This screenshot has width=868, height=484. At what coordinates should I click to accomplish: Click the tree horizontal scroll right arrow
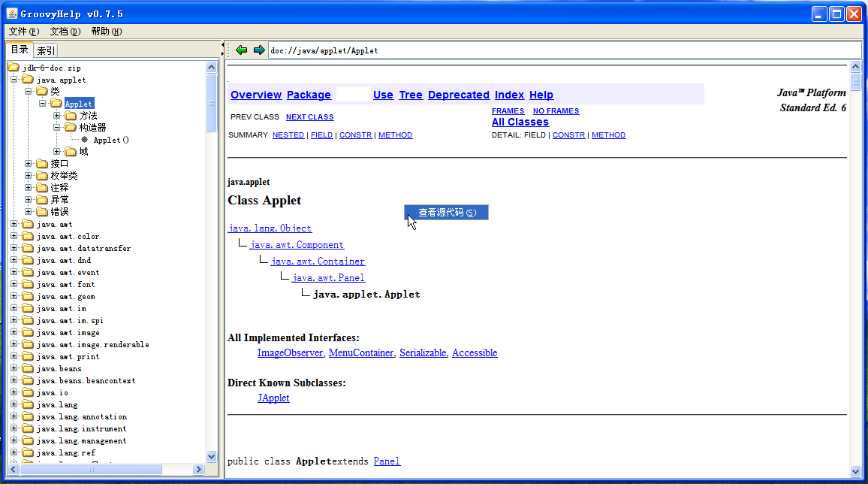[x=199, y=470]
